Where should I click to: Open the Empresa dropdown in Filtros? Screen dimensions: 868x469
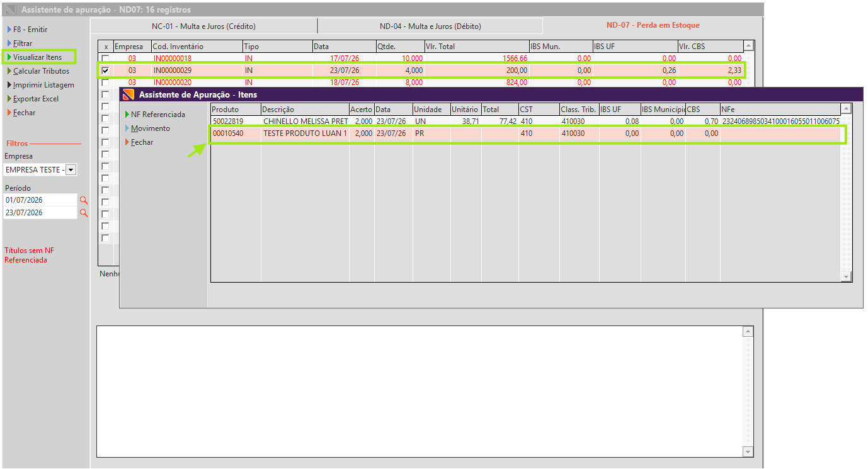[71, 169]
